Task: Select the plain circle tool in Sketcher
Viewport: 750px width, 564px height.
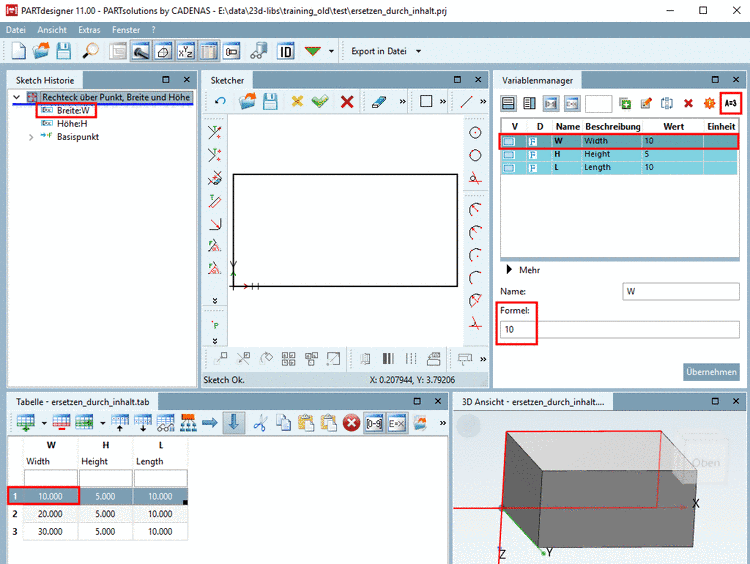Action: pos(475,155)
